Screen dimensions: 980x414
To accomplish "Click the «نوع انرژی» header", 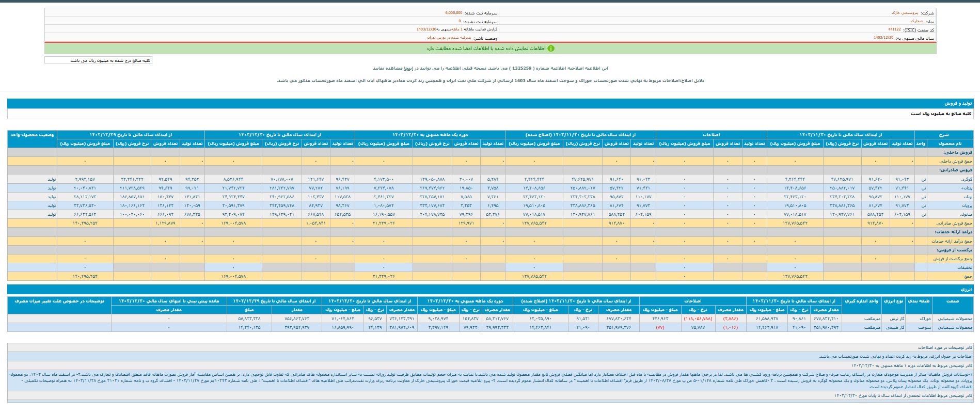I will point(893,300).
